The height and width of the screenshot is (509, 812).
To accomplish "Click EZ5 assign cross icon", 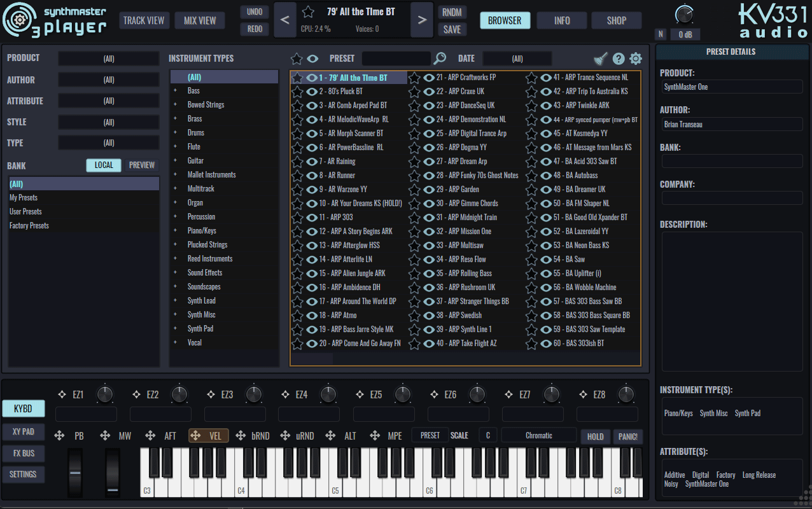I will coord(360,394).
